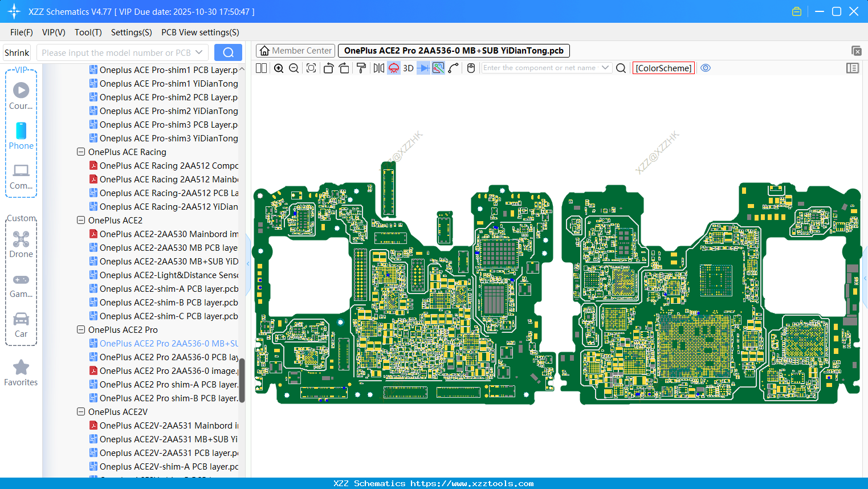
Task: Open OnePlus ACE2-2AA530 Mainboard image file
Action: tap(164, 234)
